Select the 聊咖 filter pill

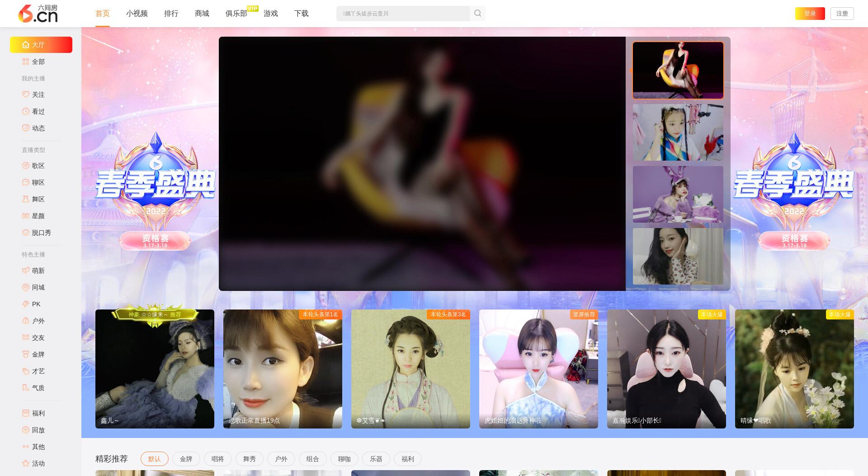[x=344, y=459]
